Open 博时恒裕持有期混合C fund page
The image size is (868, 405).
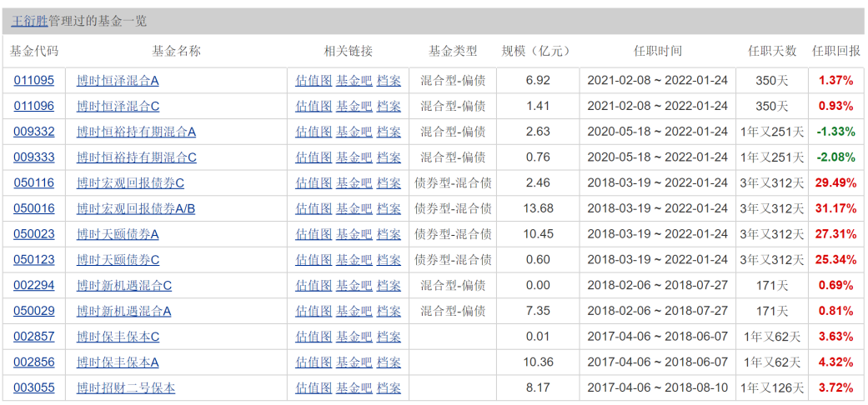(136, 157)
